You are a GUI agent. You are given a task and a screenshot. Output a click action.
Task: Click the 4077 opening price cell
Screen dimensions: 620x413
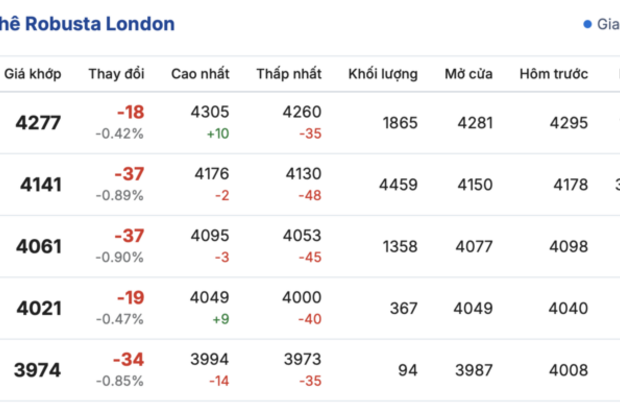pyautogui.click(x=474, y=246)
